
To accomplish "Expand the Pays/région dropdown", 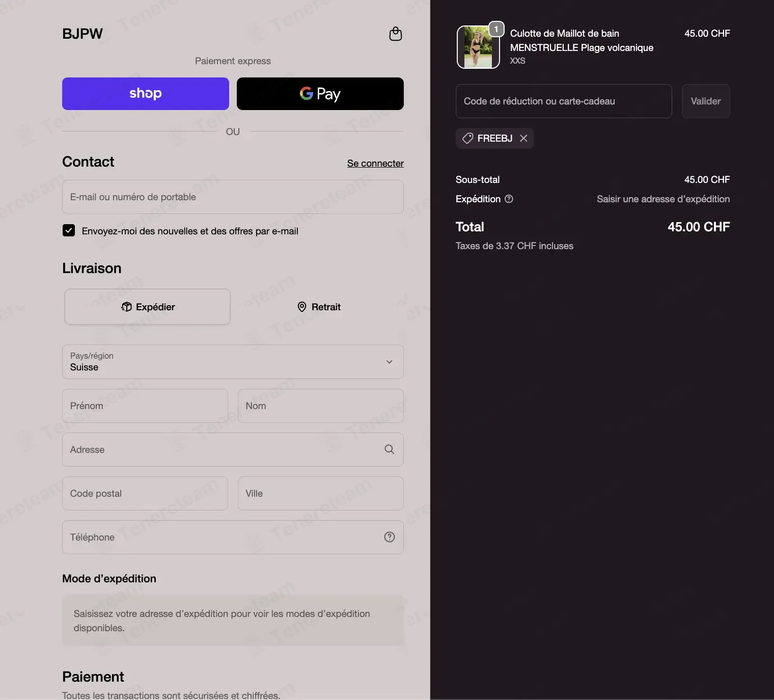I will (233, 362).
